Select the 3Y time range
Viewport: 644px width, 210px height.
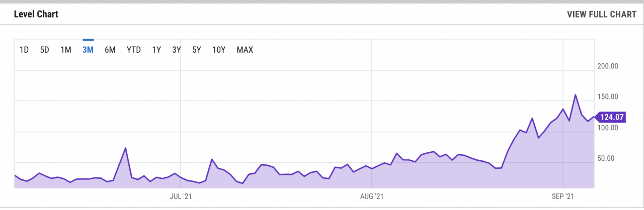177,50
